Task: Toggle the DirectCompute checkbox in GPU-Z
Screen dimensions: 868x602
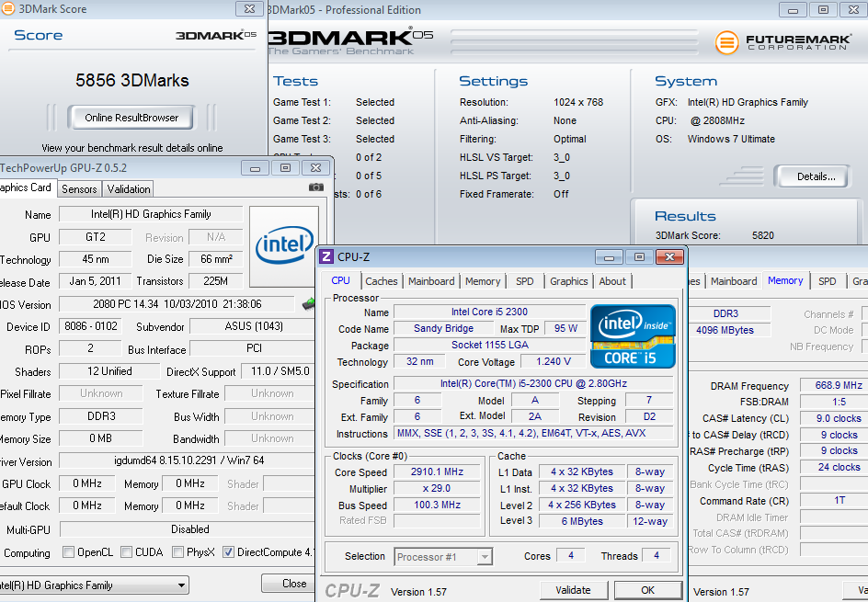Action: pyautogui.click(x=228, y=552)
